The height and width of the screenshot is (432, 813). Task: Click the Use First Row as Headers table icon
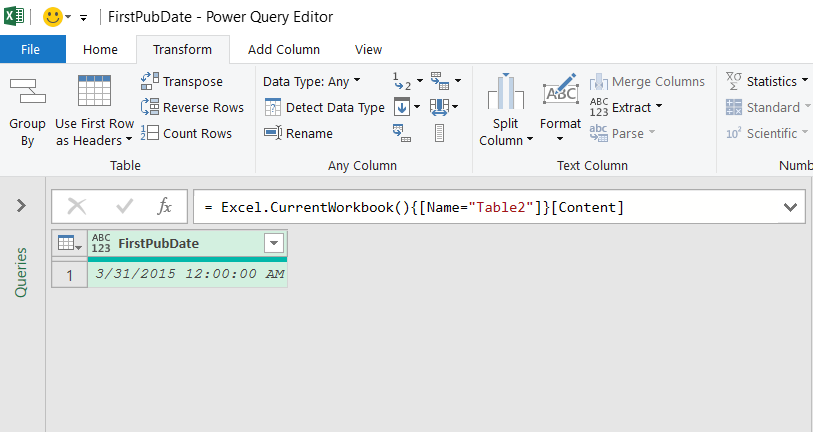pyautogui.click(x=94, y=91)
